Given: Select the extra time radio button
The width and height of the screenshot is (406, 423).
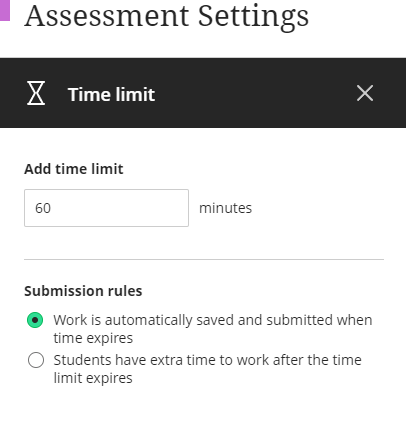Looking at the screenshot, I should [x=36, y=360].
